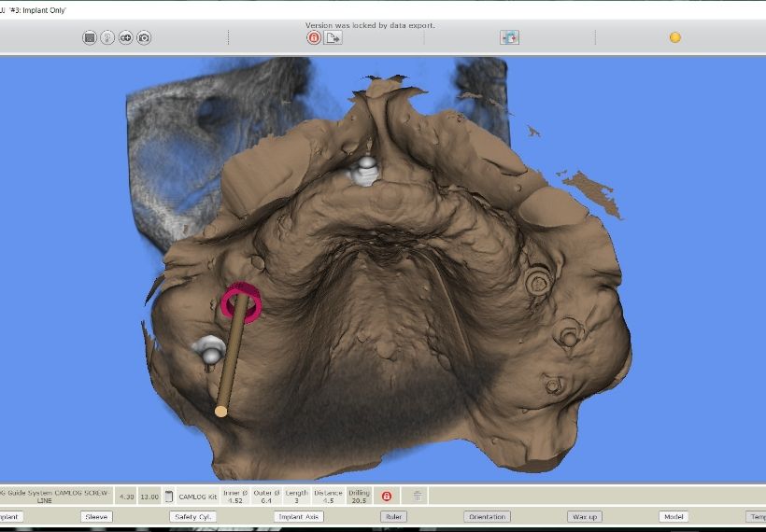
Task: Open the help question mark icon
Action: (107, 37)
